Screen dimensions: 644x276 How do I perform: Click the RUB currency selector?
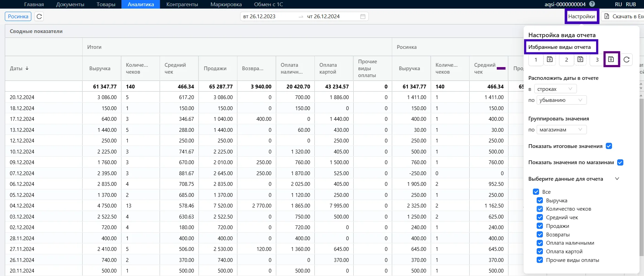[x=631, y=4]
